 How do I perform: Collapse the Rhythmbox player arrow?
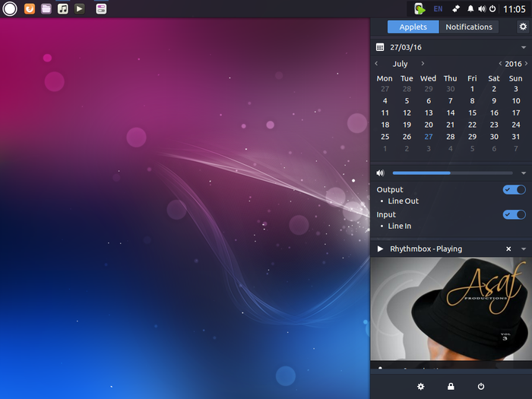click(524, 249)
